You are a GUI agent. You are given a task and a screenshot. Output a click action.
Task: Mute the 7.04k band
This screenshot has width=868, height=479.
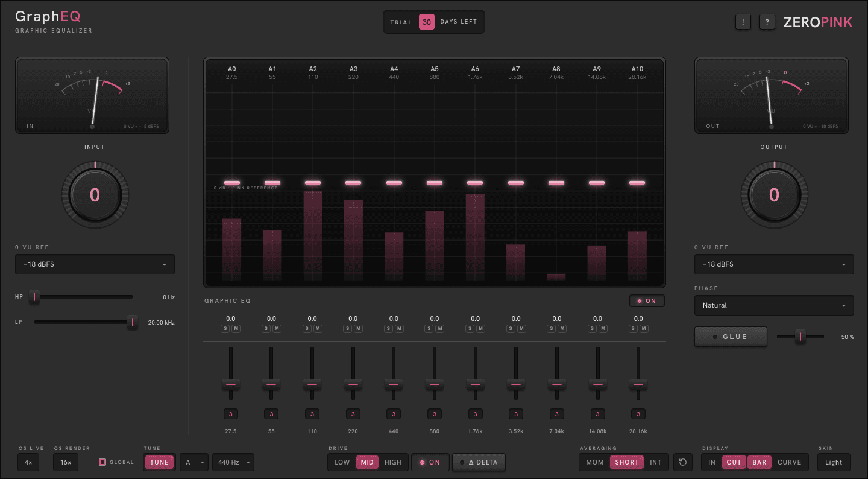pos(562,329)
